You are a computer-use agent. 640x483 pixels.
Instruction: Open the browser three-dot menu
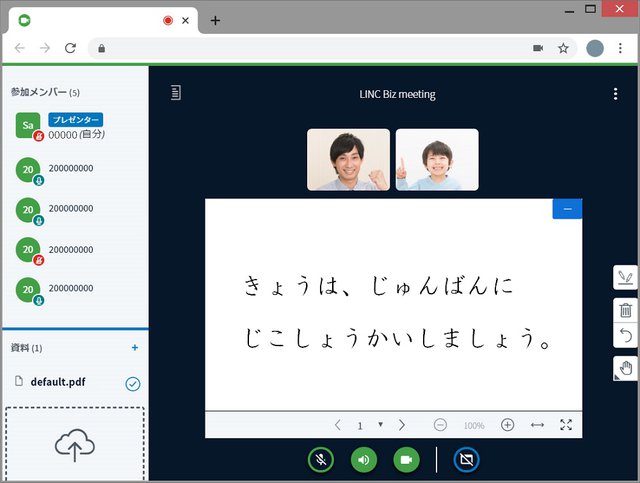[x=620, y=48]
